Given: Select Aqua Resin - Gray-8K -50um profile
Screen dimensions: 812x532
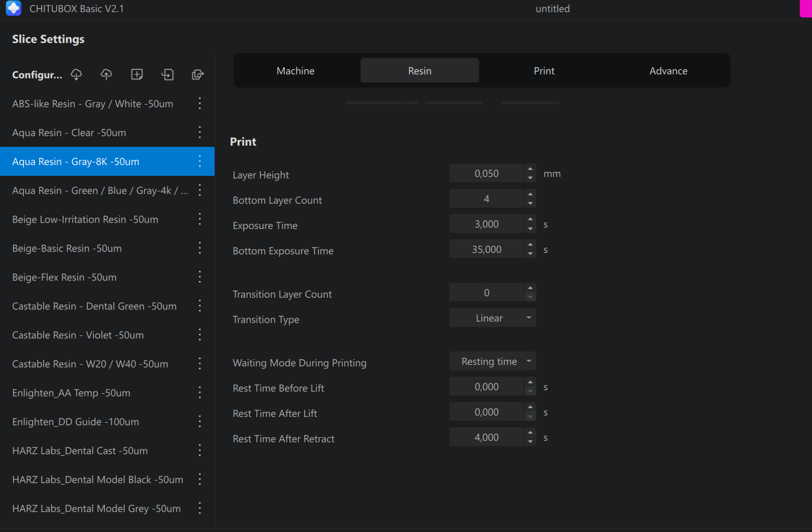Looking at the screenshot, I should coord(107,161).
